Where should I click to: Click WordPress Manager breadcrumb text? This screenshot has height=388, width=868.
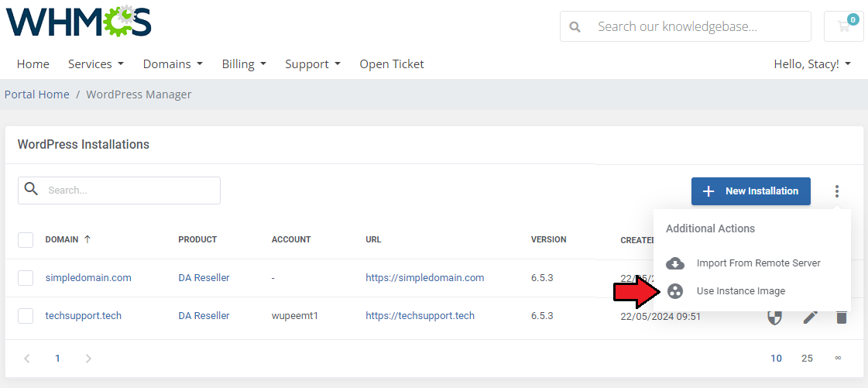point(139,94)
